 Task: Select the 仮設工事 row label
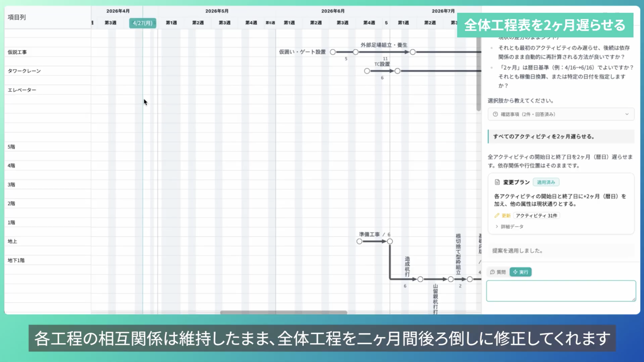[17, 52]
